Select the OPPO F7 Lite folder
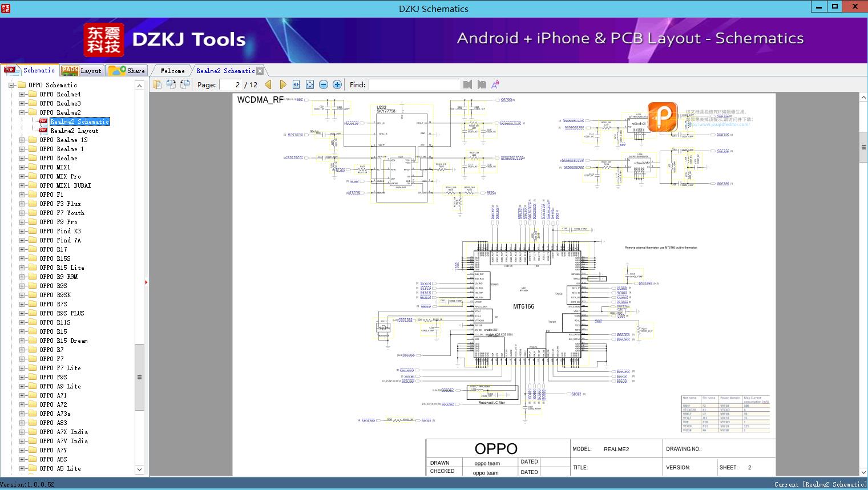Screen dimensions: 868x490 [60, 368]
